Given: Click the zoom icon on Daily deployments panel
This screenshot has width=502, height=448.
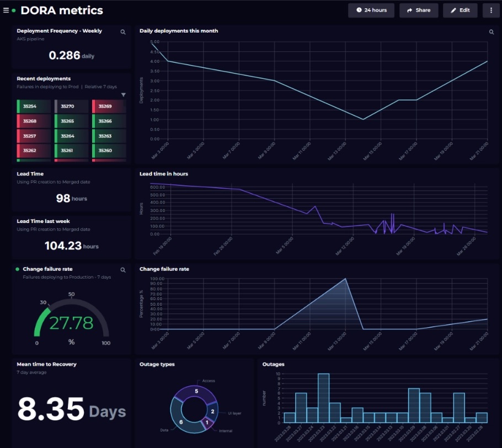Looking at the screenshot, I should (x=492, y=32).
